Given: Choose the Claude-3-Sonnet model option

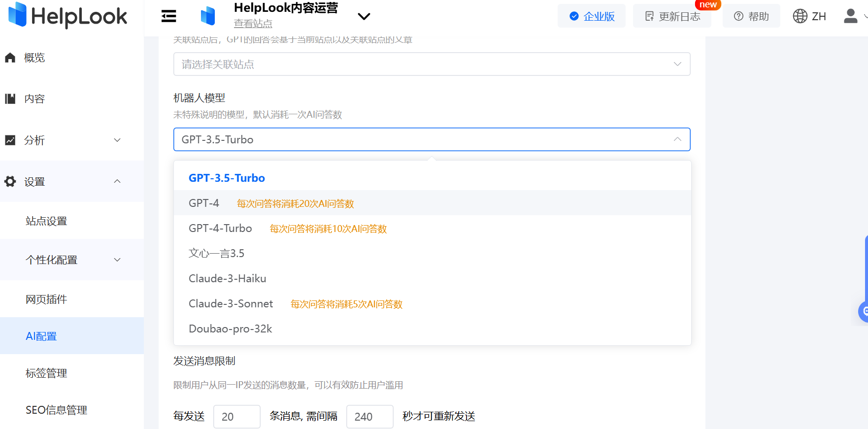Looking at the screenshot, I should point(432,303).
